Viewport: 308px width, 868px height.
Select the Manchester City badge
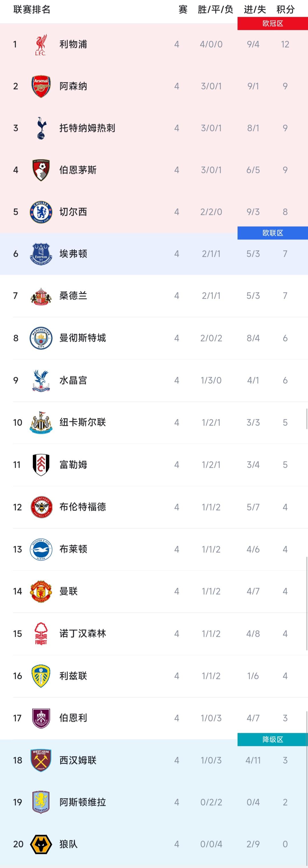pos(41,338)
